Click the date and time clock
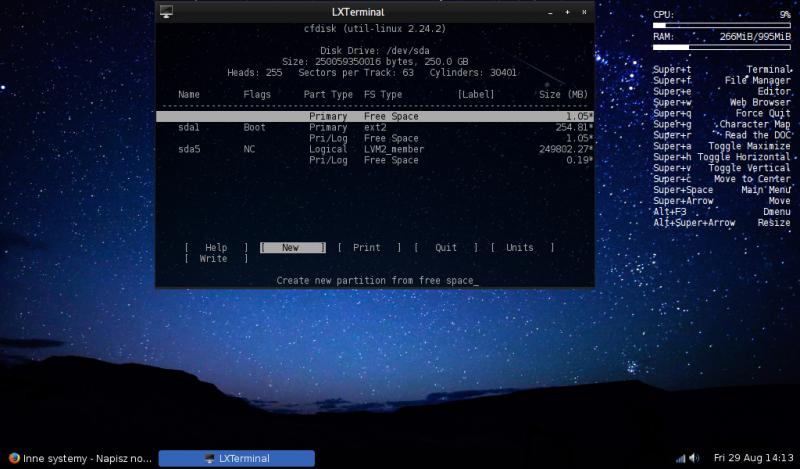 pyautogui.click(x=752, y=458)
